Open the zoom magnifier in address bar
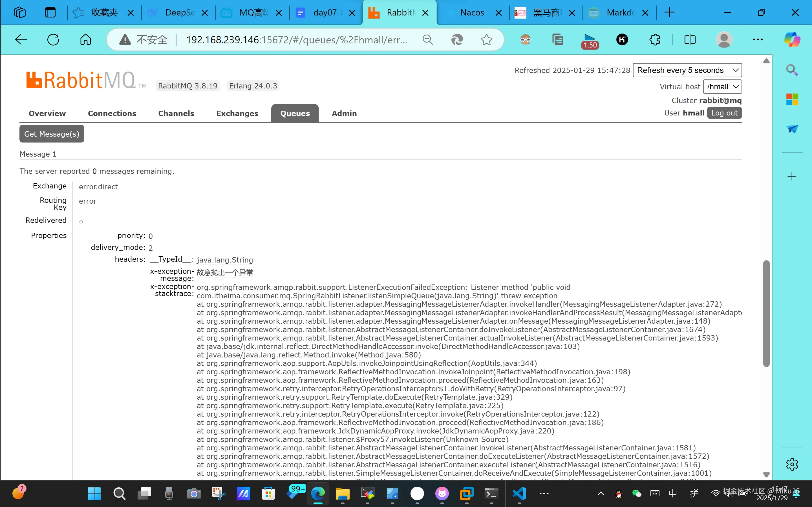The image size is (812, 507). (427, 39)
